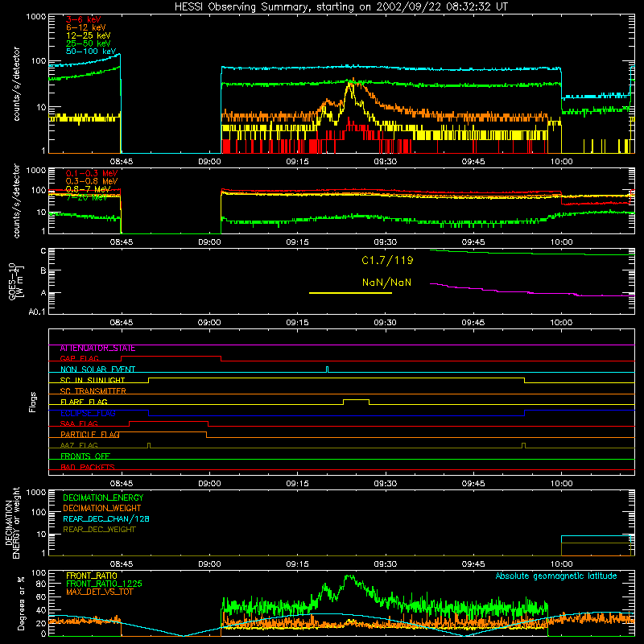
Task: Click the "12-25 keV" legend label
Action: click(x=88, y=35)
